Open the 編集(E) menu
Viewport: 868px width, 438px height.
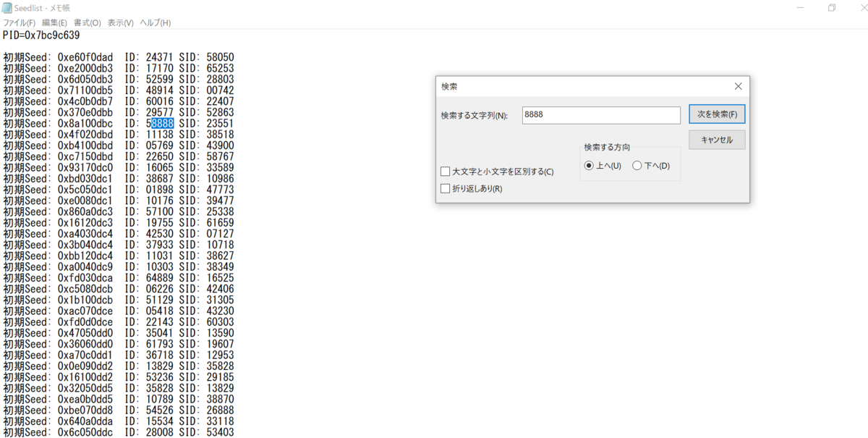54,23
